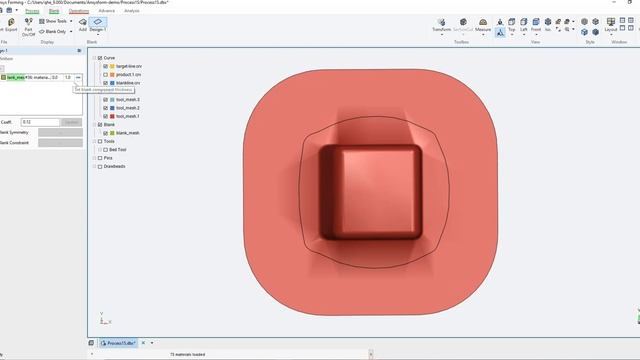Open dropdown arrow next to Process15 tab
Screen dimensions: 640x360
[x=152, y=343]
